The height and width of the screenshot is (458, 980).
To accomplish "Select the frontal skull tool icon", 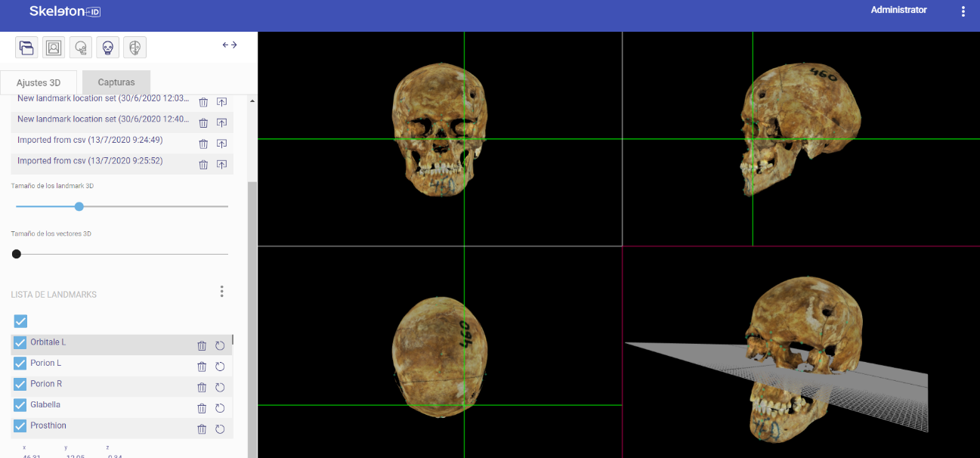I will pos(108,48).
